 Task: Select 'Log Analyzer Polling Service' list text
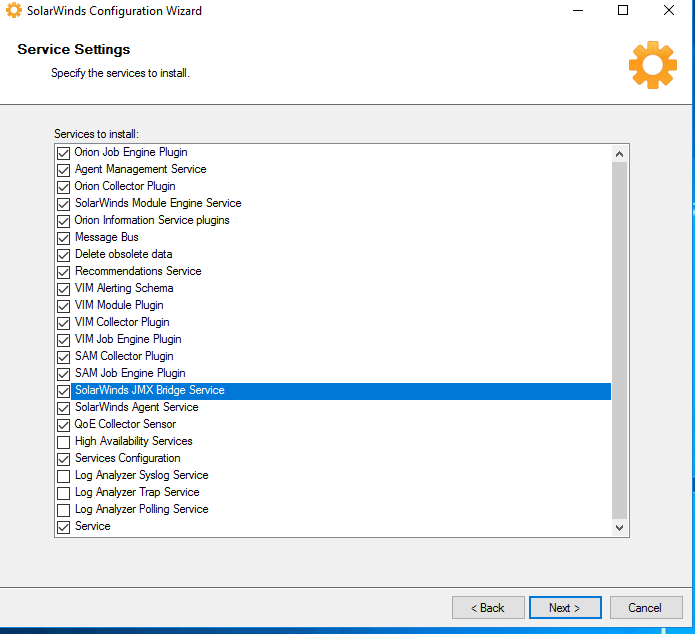pos(142,509)
